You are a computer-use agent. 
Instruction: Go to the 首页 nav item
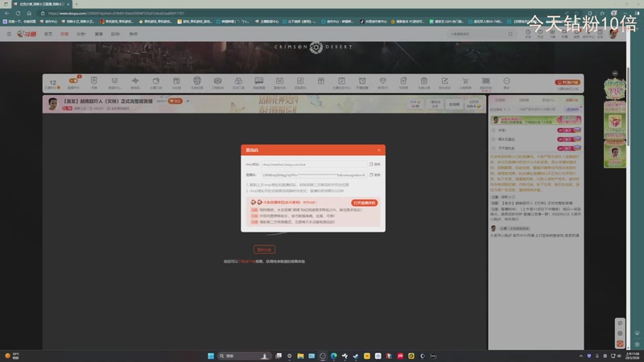pyautogui.click(x=48, y=34)
